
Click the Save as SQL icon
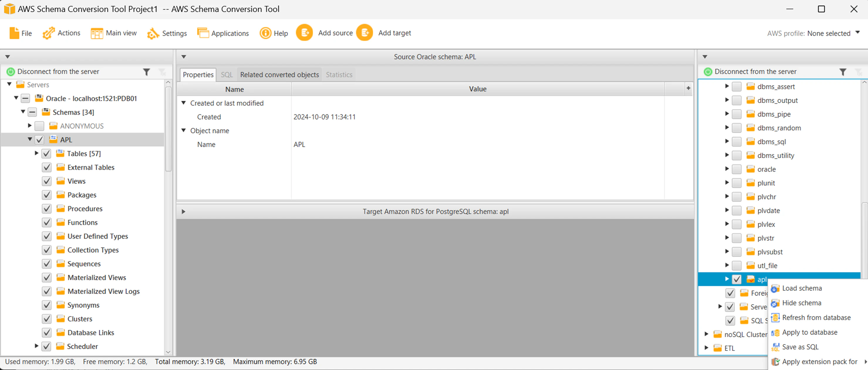775,347
